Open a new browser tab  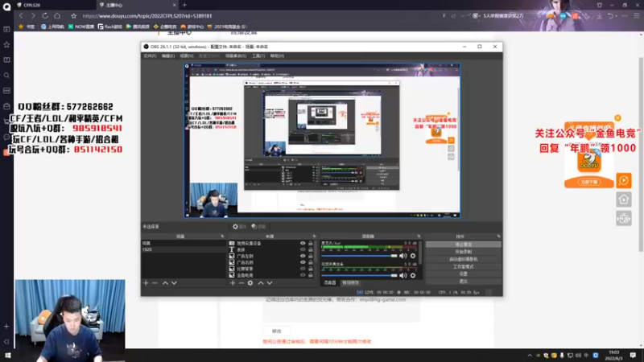(x=184, y=5)
